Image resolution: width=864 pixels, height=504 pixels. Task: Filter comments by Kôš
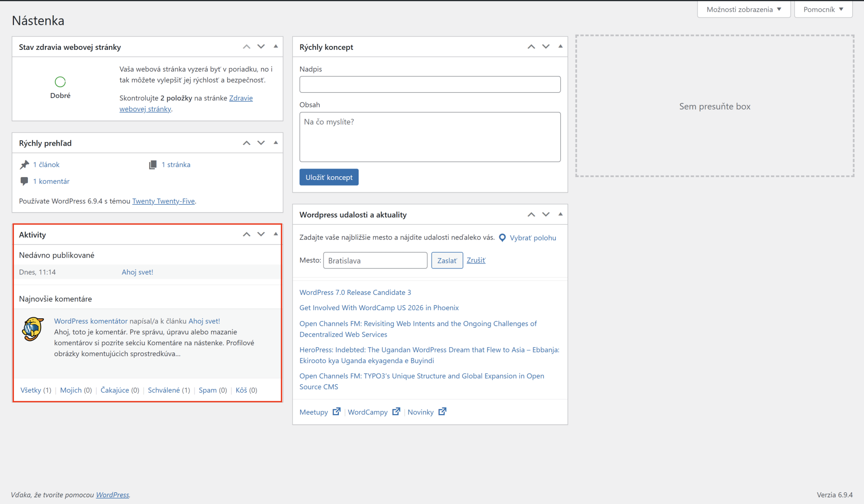[241, 390]
